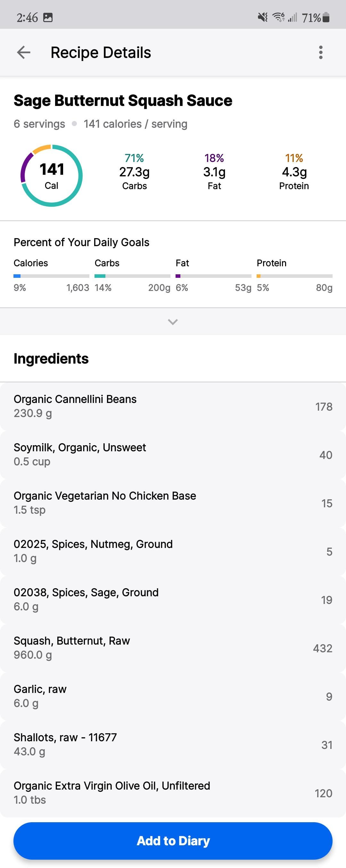Tap the Calories daily goal progress bar
346x868 pixels.
(51, 276)
